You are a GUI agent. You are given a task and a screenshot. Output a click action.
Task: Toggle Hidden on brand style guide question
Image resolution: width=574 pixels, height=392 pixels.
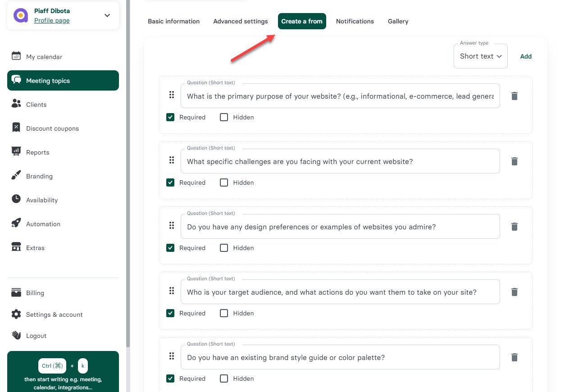pos(224,378)
